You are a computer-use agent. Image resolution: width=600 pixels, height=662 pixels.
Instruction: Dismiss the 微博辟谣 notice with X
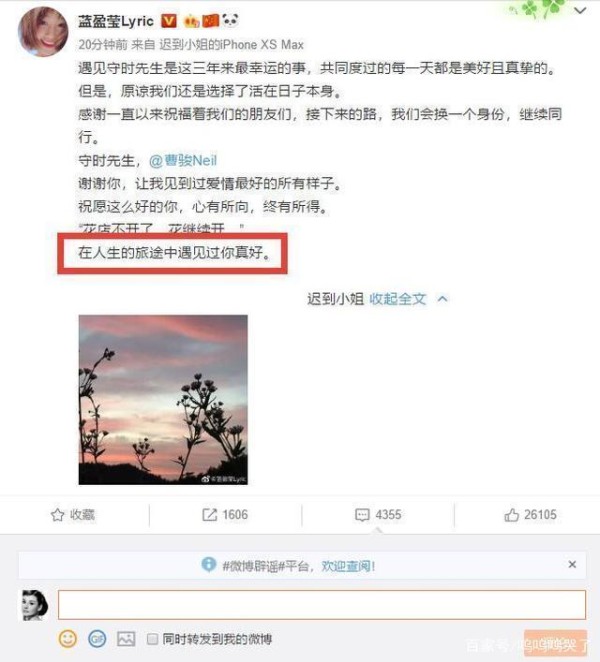[572, 564]
